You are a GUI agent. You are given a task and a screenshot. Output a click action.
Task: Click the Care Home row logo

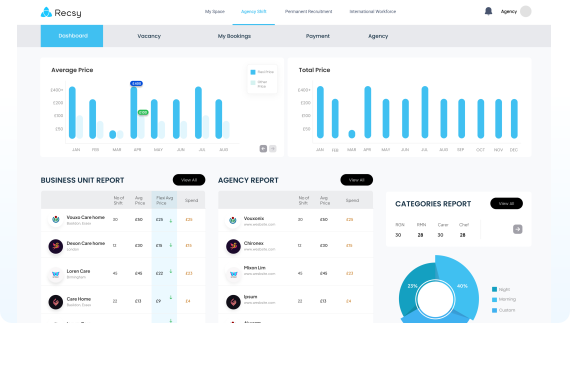(56, 302)
